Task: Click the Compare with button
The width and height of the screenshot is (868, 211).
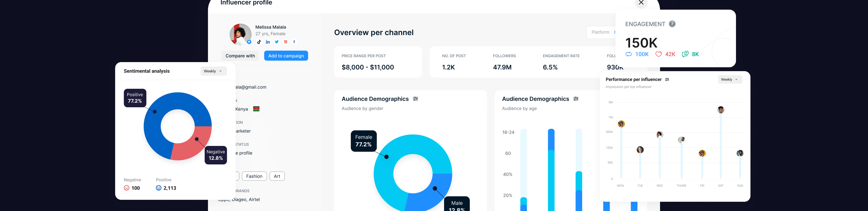Action: [x=240, y=56]
